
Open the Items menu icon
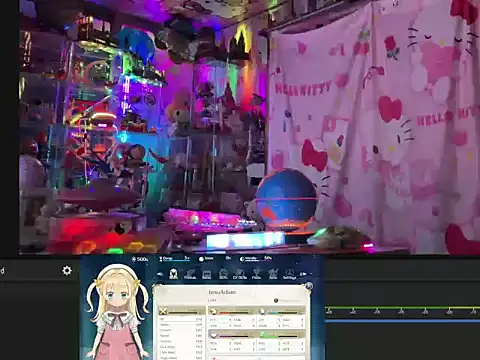point(207,274)
